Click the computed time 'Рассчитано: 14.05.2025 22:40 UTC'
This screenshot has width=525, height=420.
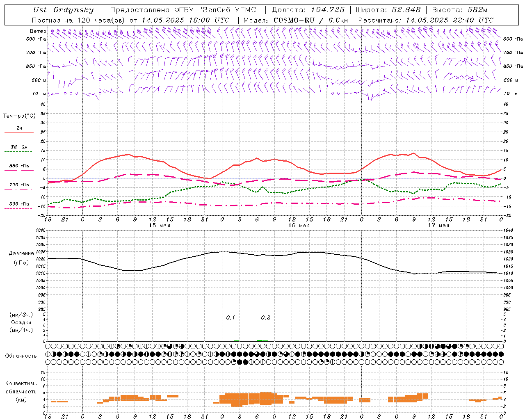click(x=426, y=20)
